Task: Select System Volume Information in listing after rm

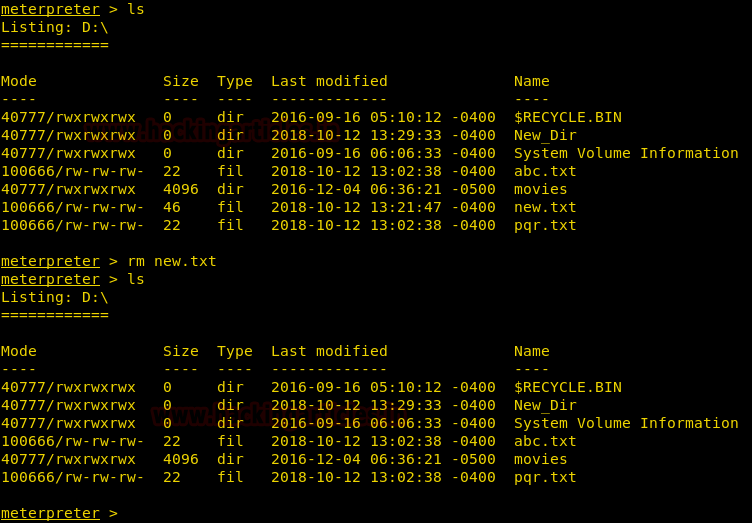Action: tap(626, 423)
